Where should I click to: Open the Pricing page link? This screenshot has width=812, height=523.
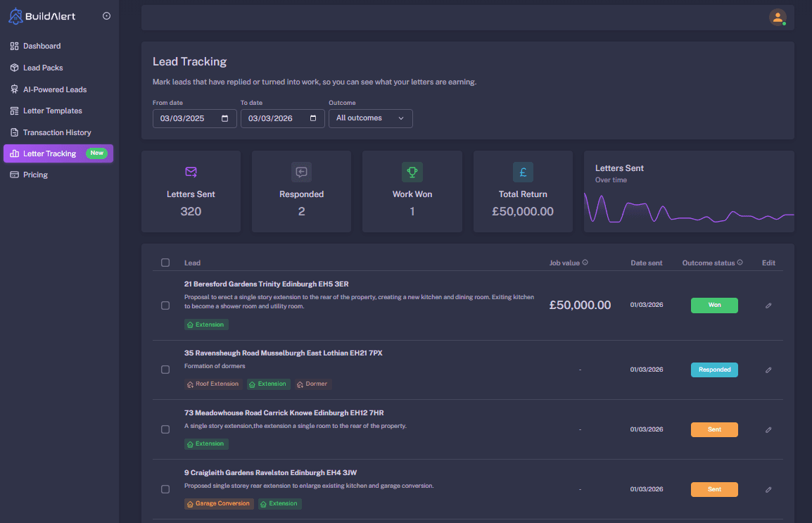tap(37, 174)
